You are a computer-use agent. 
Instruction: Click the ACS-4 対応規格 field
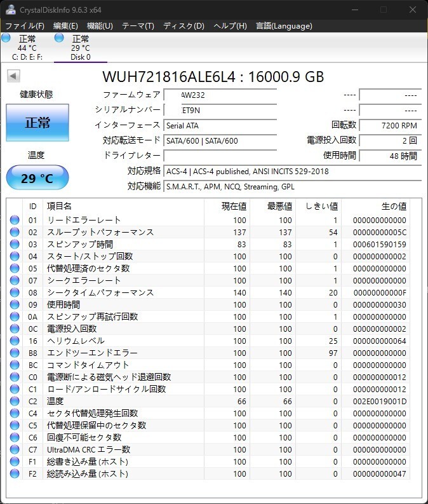point(293,172)
